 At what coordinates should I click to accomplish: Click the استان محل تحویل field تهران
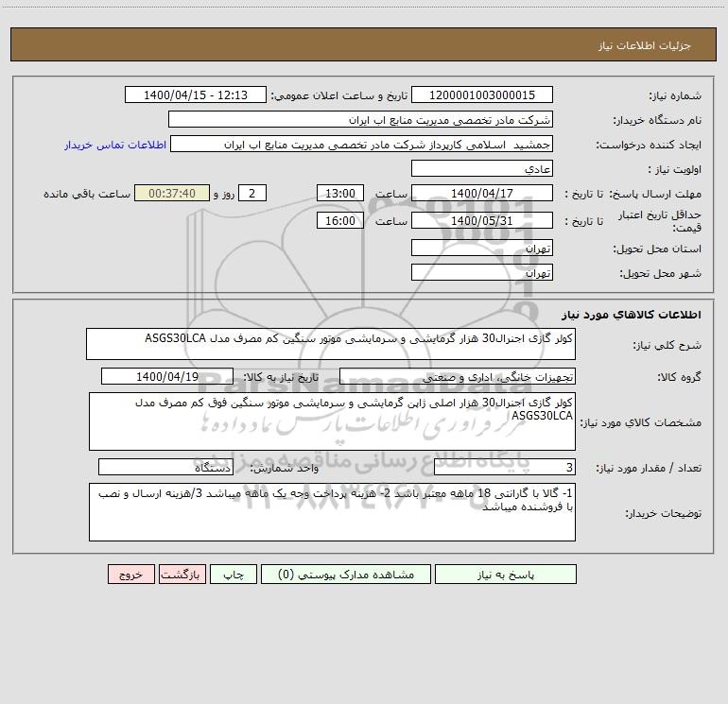tap(482, 248)
